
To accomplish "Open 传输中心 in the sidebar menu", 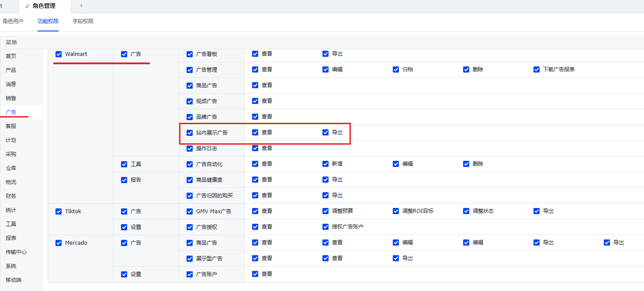I will point(16,252).
